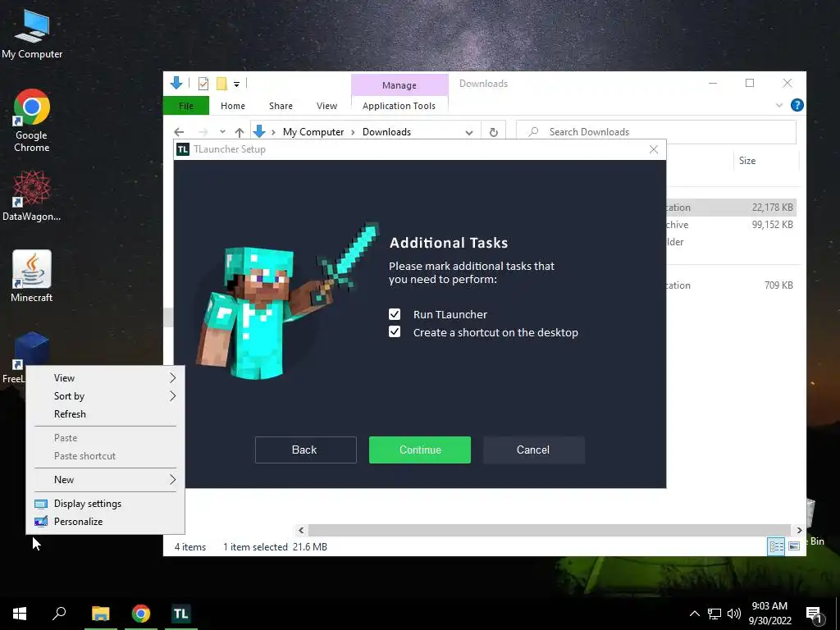Open the File tab in Explorer
This screenshot has height=630, width=840.
click(x=186, y=106)
